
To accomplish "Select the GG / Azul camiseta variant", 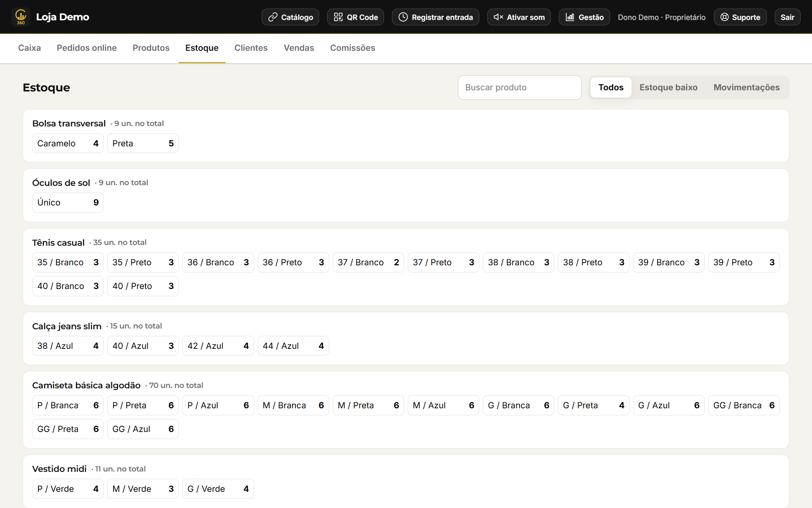I will point(143,429).
